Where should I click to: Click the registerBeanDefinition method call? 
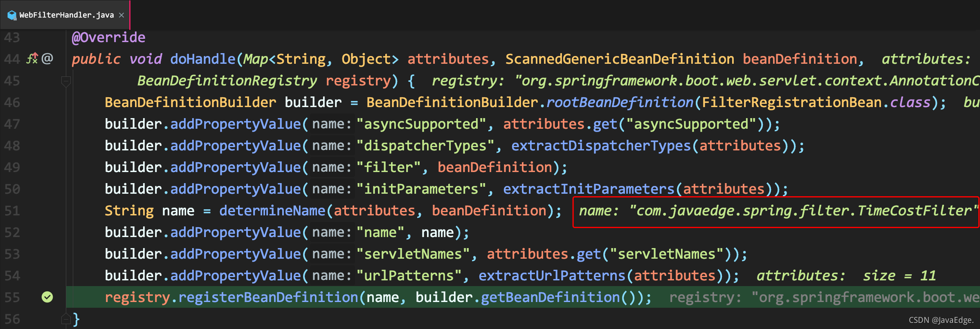click(268, 298)
